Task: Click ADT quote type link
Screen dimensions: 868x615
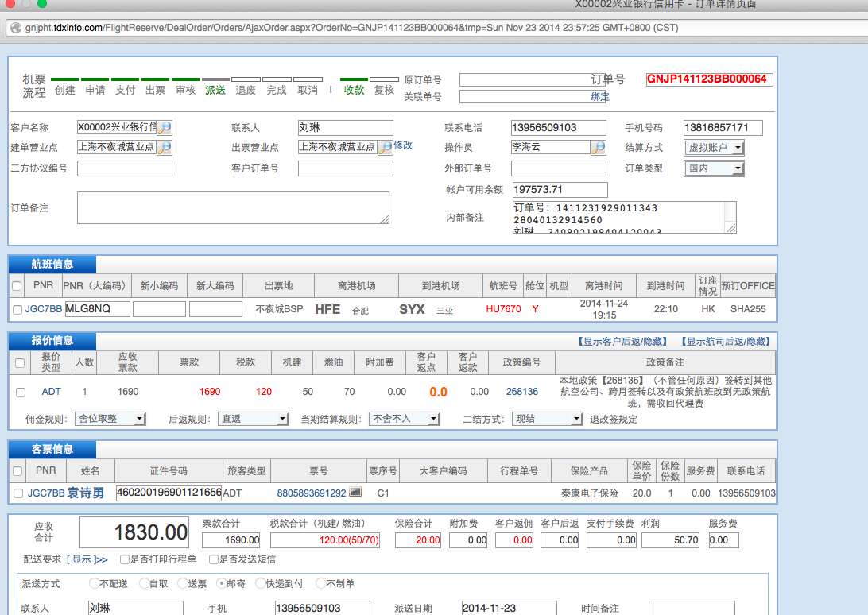Action: pyautogui.click(x=51, y=392)
